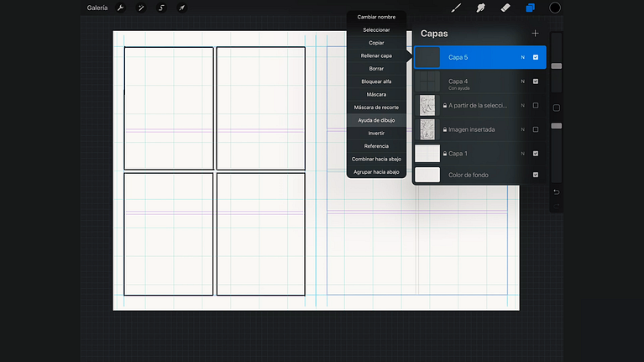Select the Smudge tool

pyautogui.click(x=481, y=8)
